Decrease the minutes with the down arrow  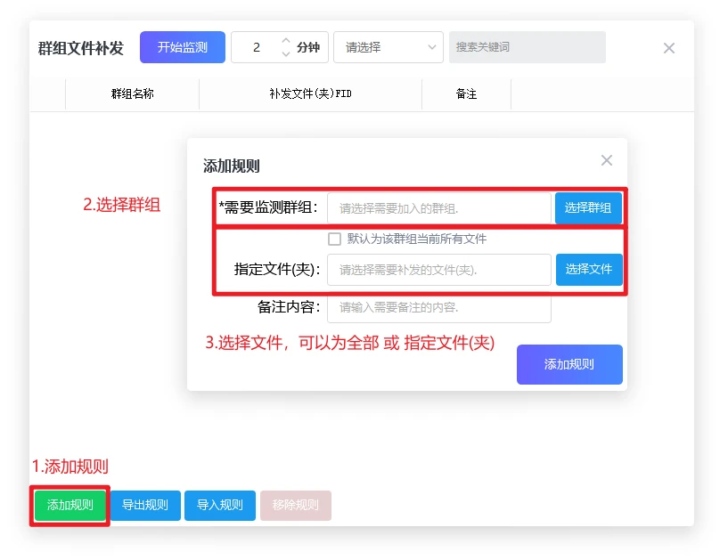[286, 54]
